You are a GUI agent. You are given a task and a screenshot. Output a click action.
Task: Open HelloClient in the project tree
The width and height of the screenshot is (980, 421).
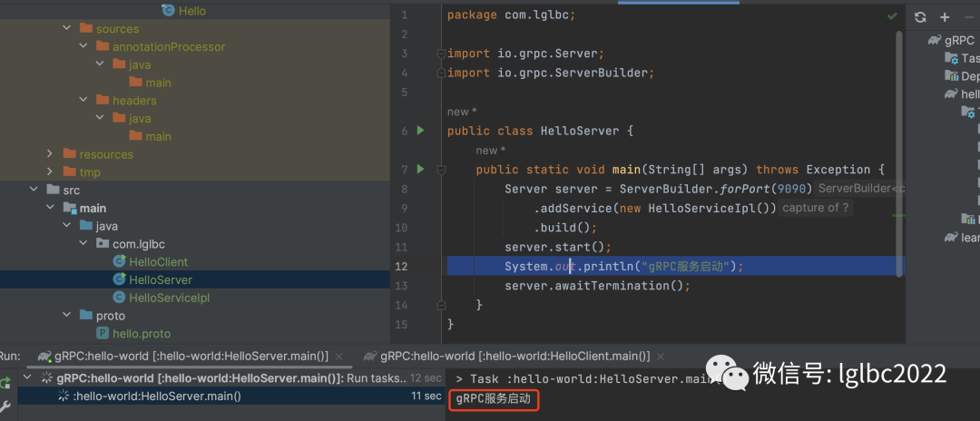pyautogui.click(x=158, y=261)
